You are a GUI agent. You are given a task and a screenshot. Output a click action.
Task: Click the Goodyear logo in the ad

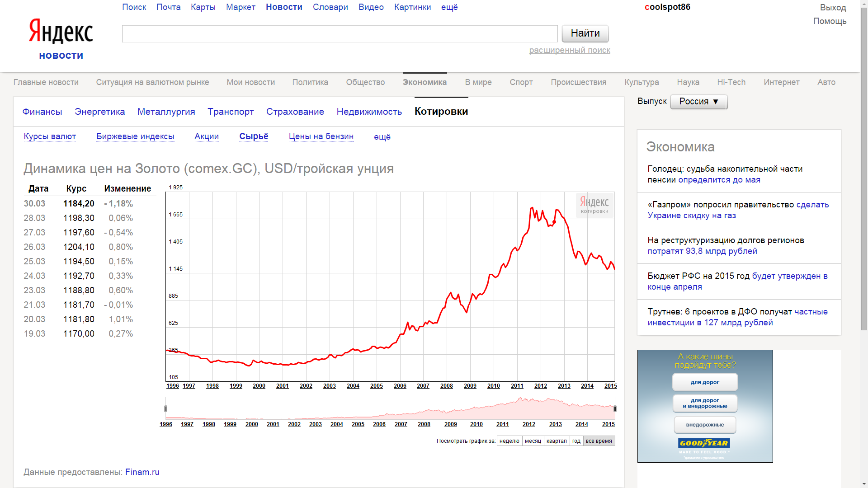click(x=704, y=443)
